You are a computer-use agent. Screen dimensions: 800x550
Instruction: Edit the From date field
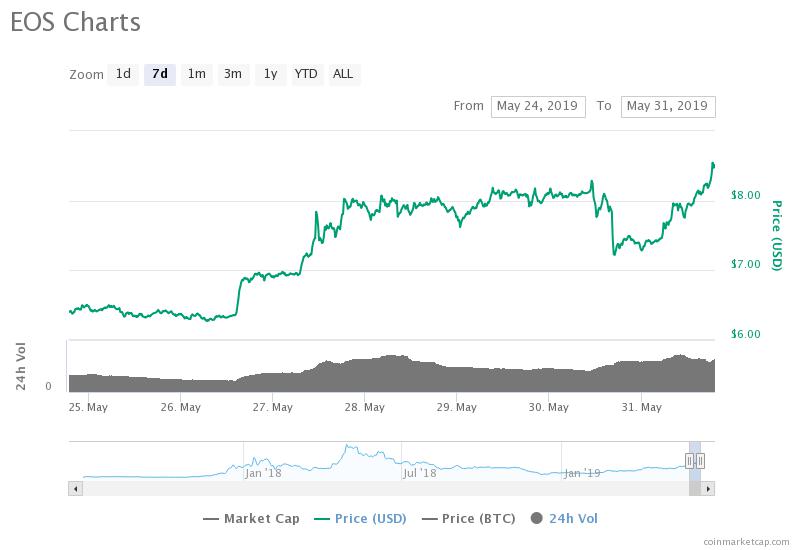(538, 106)
